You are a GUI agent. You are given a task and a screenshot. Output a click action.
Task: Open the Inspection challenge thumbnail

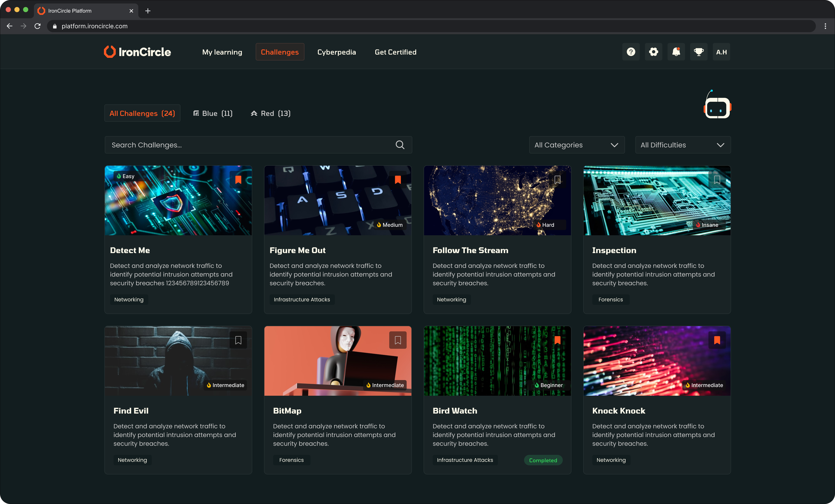point(656,200)
